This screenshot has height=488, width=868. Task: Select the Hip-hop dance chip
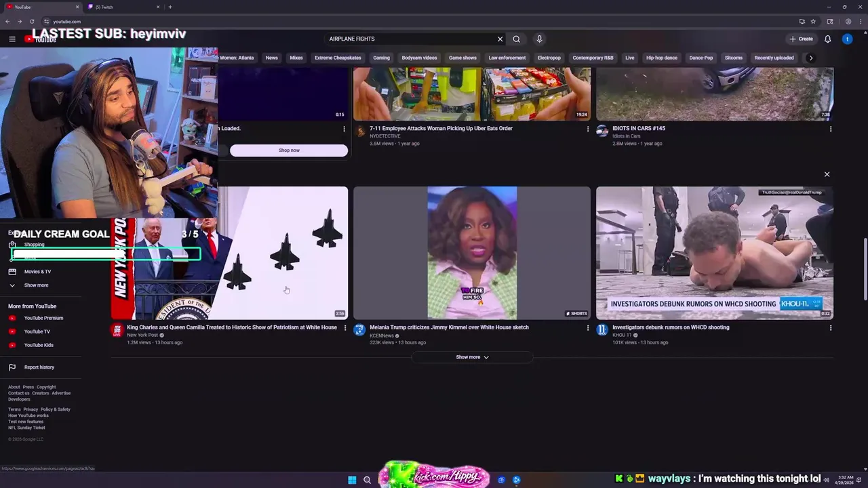662,58
